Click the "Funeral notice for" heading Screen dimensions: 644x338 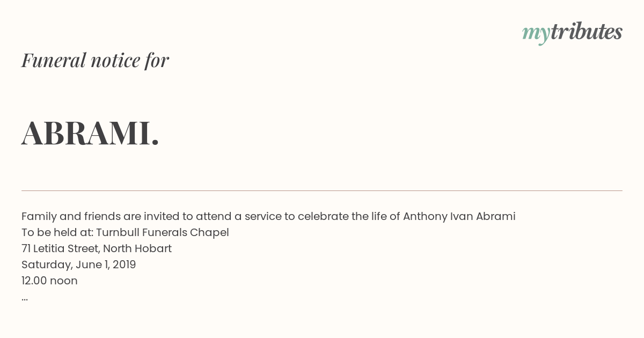(95, 60)
